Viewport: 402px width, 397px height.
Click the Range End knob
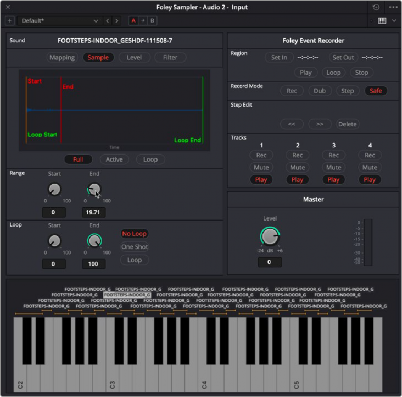click(94, 189)
